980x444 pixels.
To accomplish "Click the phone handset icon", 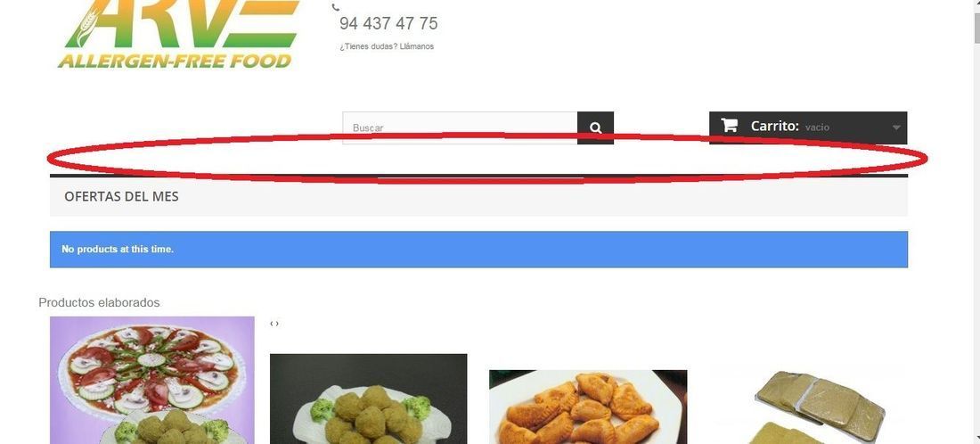I will pos(336,7).
